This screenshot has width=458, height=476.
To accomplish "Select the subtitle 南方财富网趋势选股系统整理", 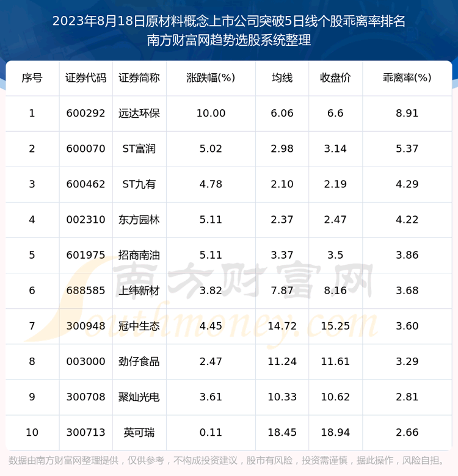I will pos(229,40).
